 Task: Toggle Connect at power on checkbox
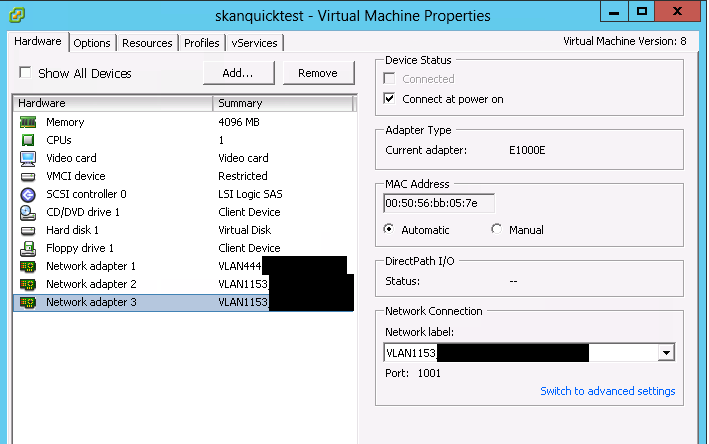[391, 99]
